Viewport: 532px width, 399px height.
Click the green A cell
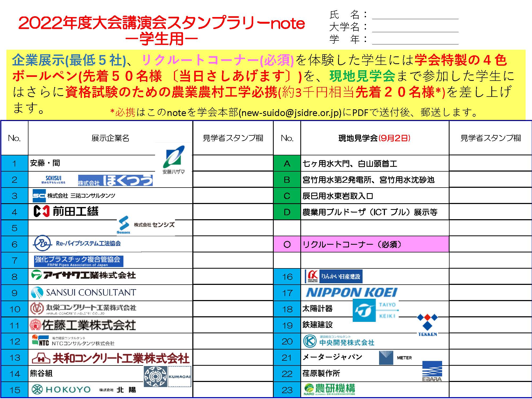(x=287, y=163)
